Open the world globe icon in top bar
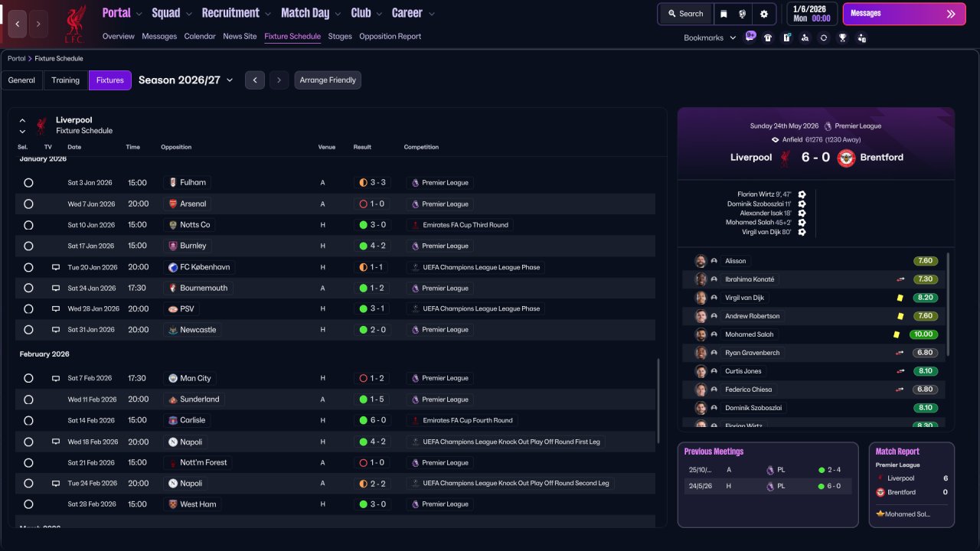 click(743, 14)
